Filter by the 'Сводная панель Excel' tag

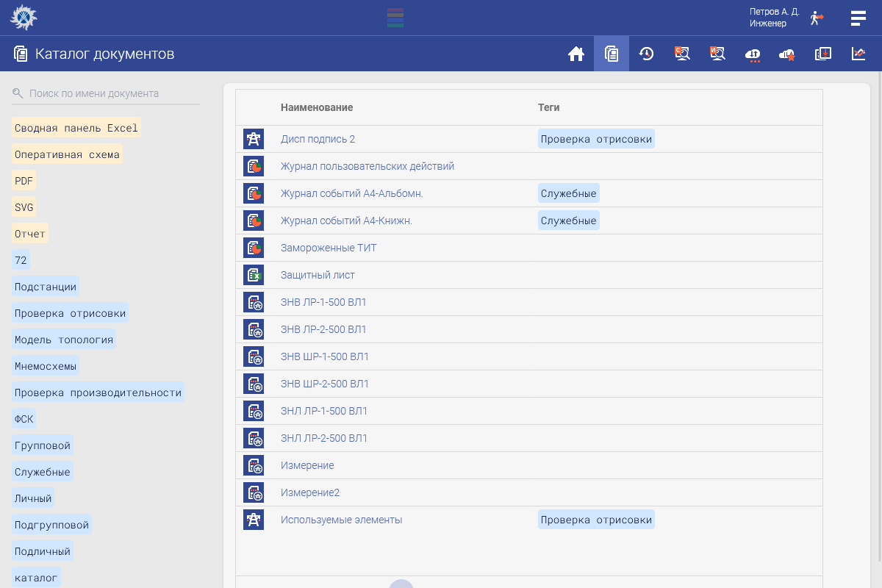point(76,128)
